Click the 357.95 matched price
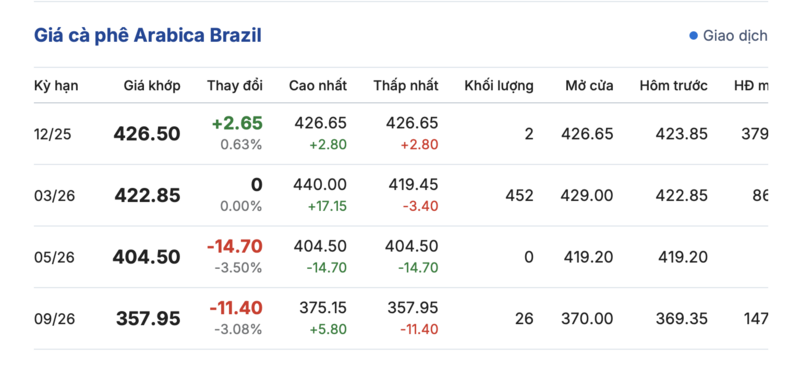800x380 pixels. (148, 319)
